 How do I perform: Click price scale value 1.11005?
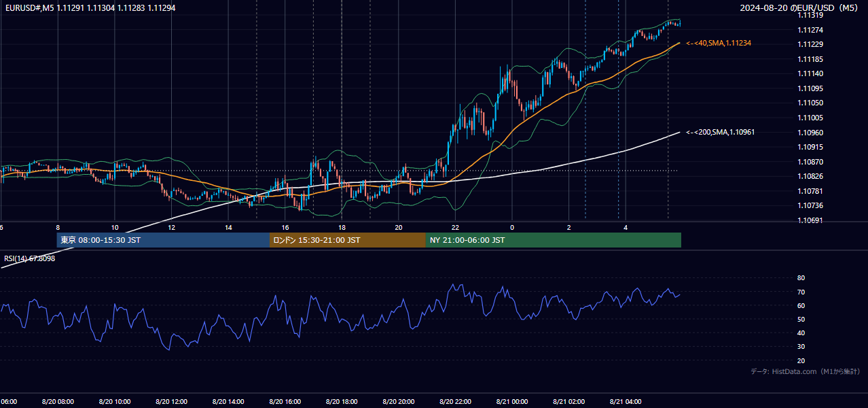coord(812,118)
